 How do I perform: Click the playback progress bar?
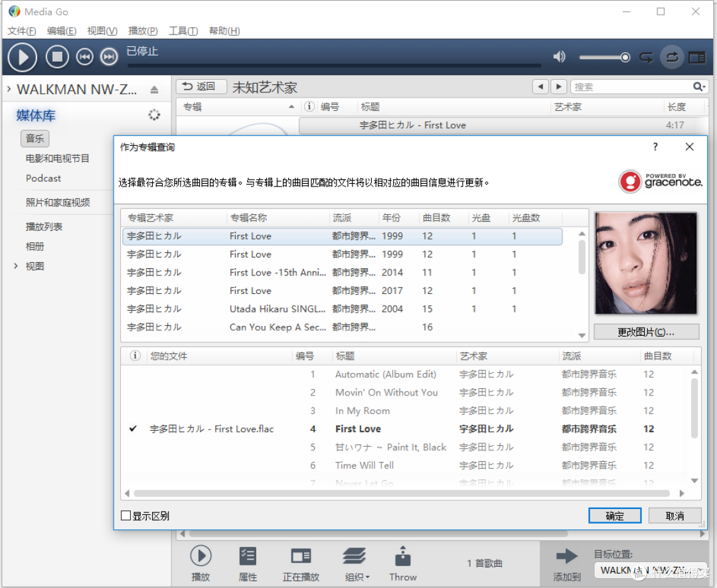pyautogui.click(x=334, y=66)
